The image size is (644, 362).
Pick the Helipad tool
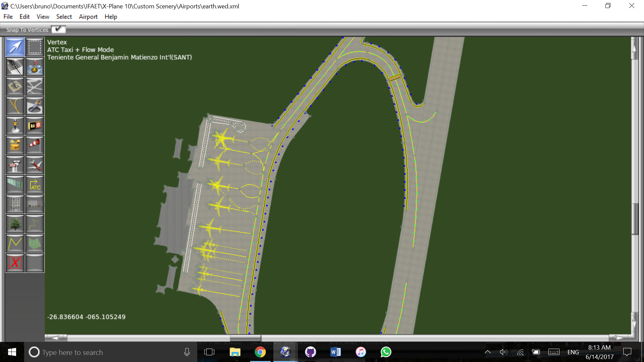point(15,86)
